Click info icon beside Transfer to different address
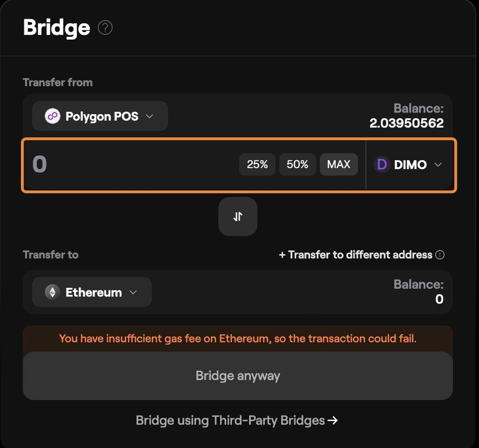This screenshot has width=479, height=448. coord(440,255)
